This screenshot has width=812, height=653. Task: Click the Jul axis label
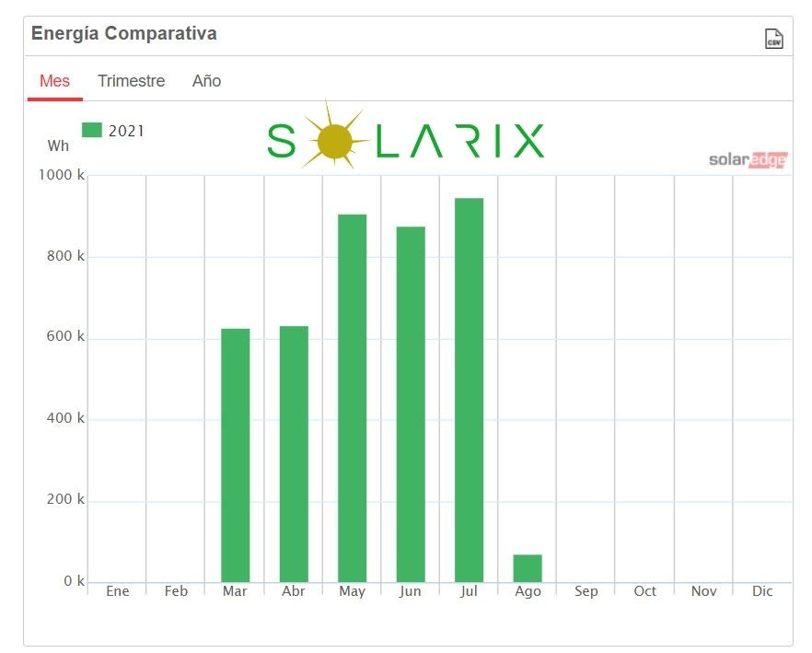pos(469,591)
